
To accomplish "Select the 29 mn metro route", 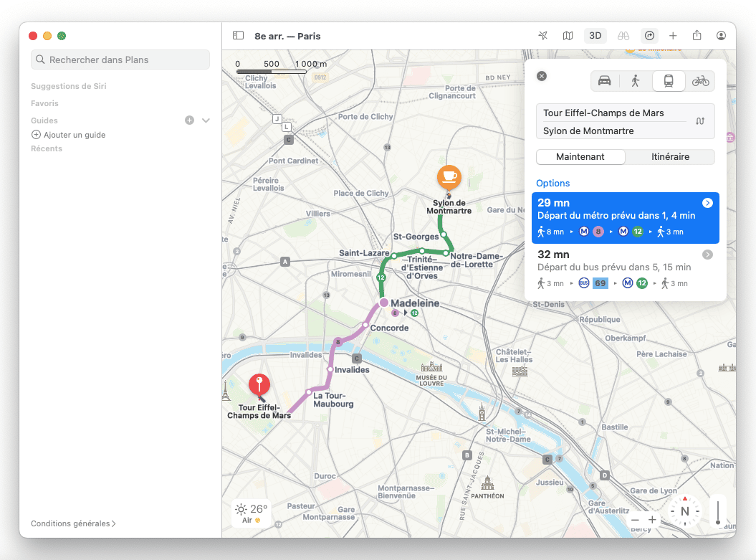I will [x=626, y=217].
